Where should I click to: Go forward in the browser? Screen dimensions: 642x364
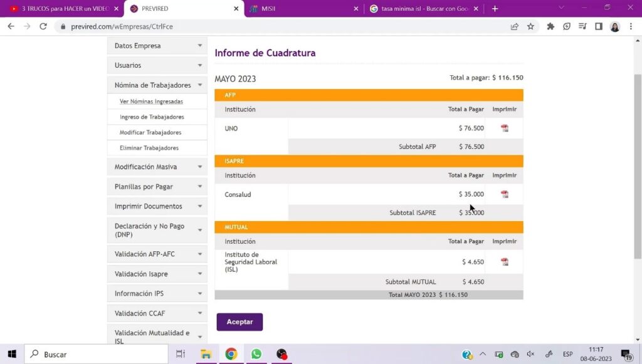[x=27, y=26]
